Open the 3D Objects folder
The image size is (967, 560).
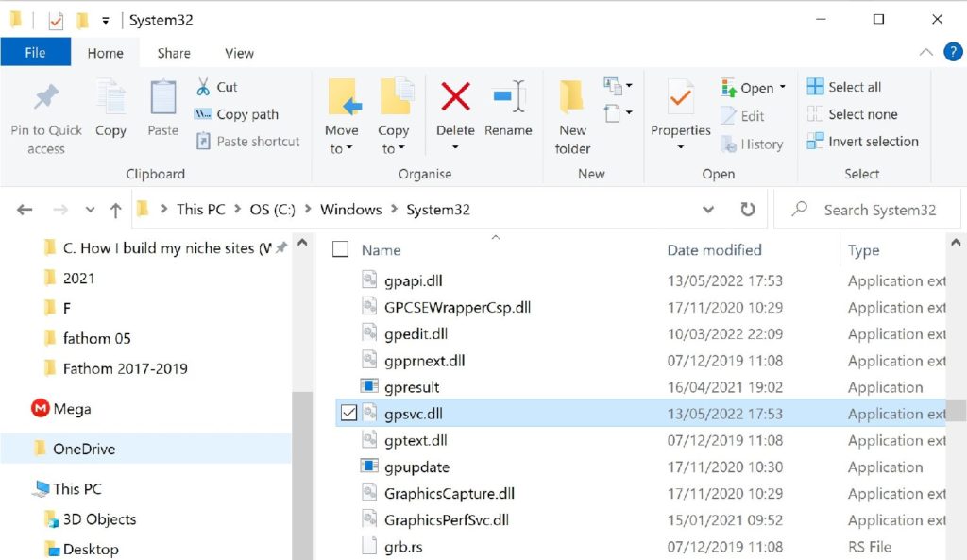click(x=99, y=518)
